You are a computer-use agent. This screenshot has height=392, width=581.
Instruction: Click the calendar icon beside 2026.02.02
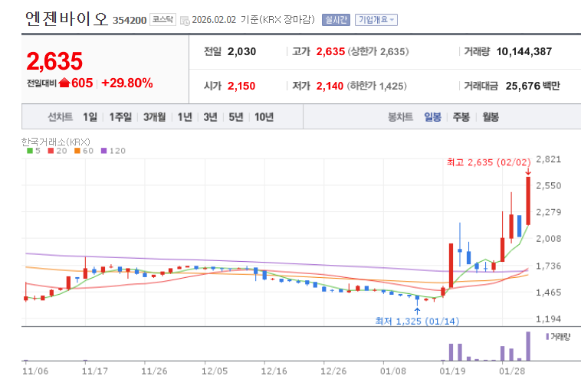(185, 21)
